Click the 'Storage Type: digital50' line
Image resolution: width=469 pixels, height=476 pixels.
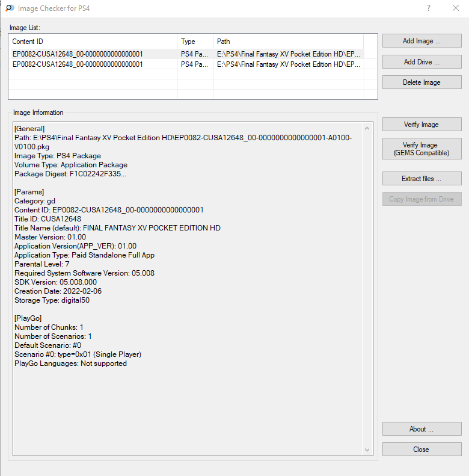(x=52, y=300)
